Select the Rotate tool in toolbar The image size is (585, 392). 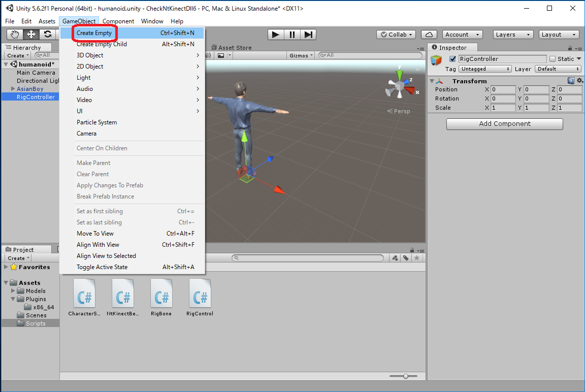[x=47, y=35]
